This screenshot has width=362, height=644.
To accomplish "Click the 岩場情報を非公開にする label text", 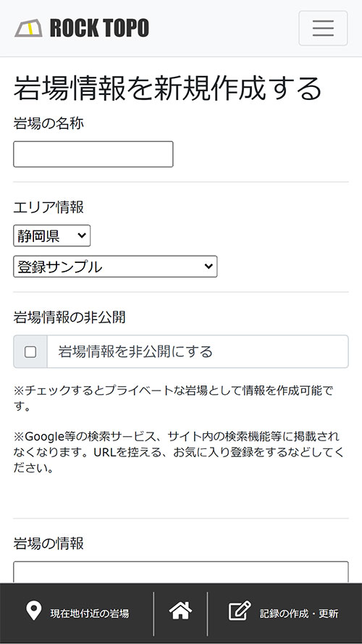I will pyautogui.click(x=135, y=352).
